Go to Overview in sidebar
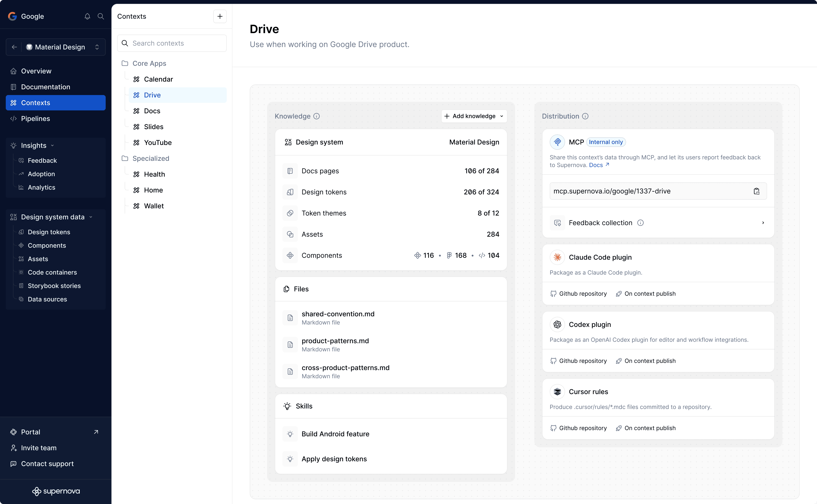The height and width of the screenshot is (504, 817). pyautogui.click(x=56, y=71)
